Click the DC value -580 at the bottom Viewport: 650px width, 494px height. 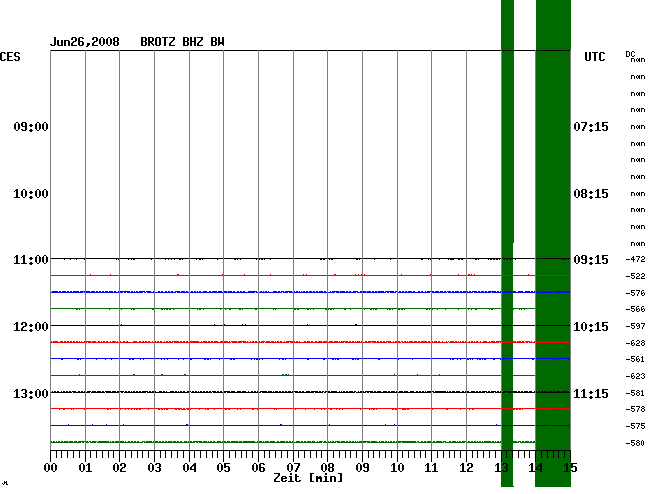(x=635, y=442)
